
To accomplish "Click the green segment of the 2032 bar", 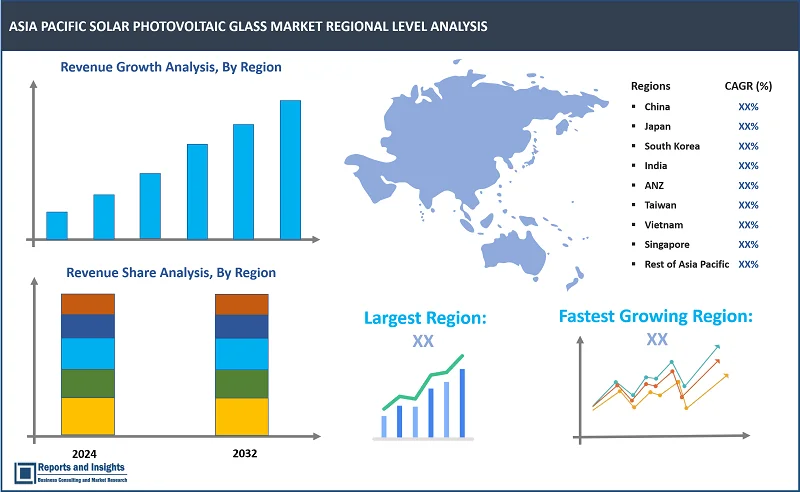I will tap(242, 384).
